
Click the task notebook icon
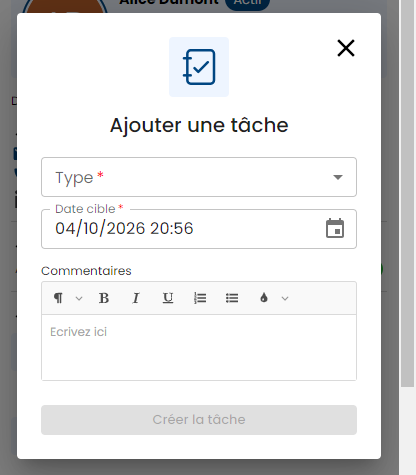coord(199,67)
